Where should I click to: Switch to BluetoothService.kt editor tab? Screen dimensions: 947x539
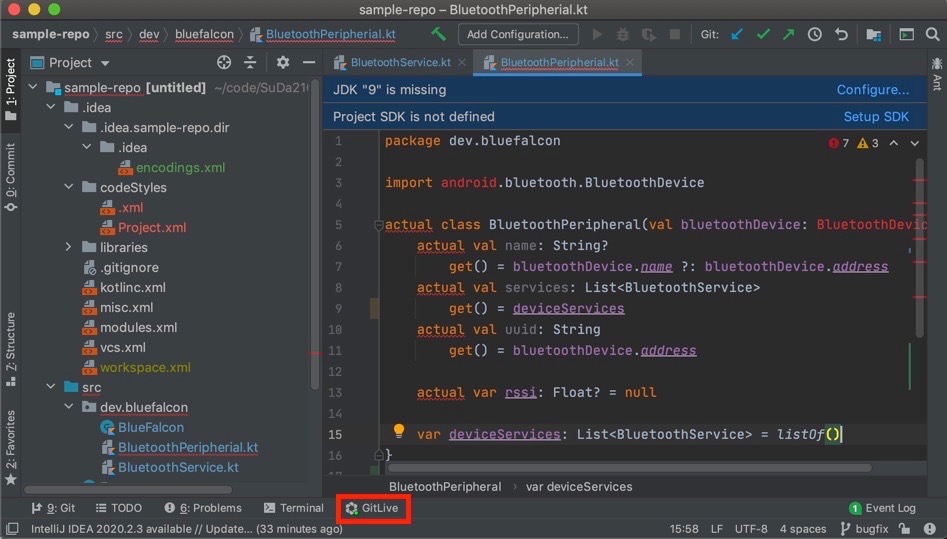[393, 62]
